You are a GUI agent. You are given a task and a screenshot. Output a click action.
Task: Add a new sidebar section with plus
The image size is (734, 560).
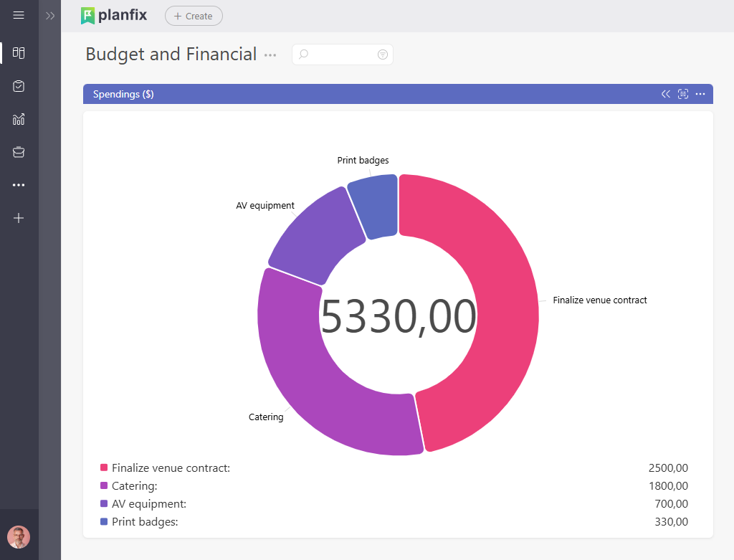[x=19, y=218]
